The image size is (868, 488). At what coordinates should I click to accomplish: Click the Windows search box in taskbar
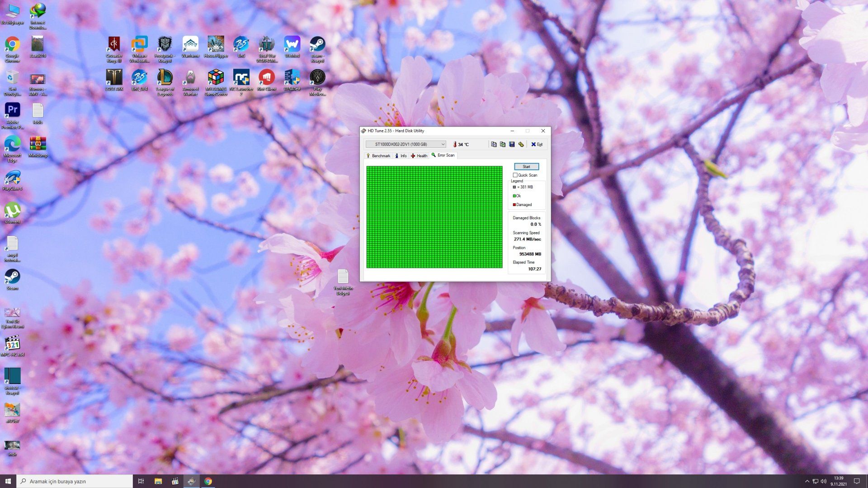75,481
